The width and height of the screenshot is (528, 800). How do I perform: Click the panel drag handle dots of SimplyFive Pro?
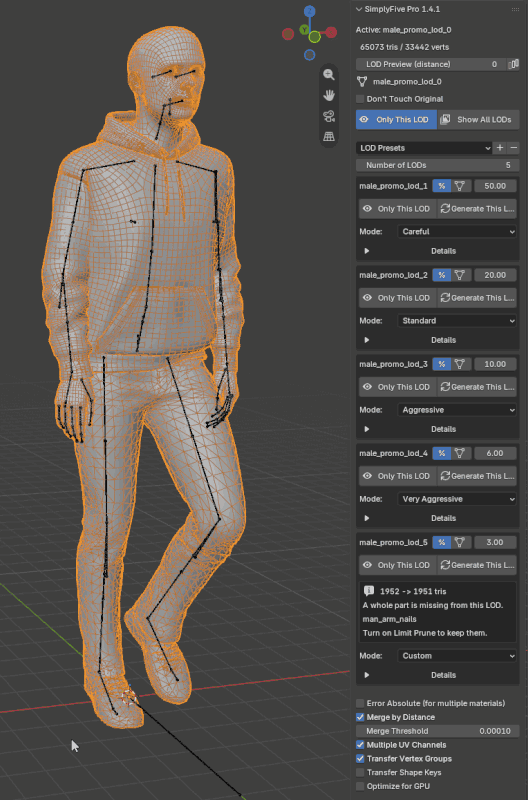coord(515,10)
